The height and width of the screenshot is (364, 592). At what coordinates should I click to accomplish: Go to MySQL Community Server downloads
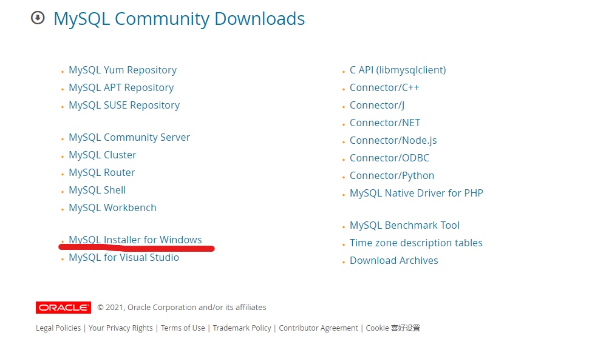pos(129,137)
